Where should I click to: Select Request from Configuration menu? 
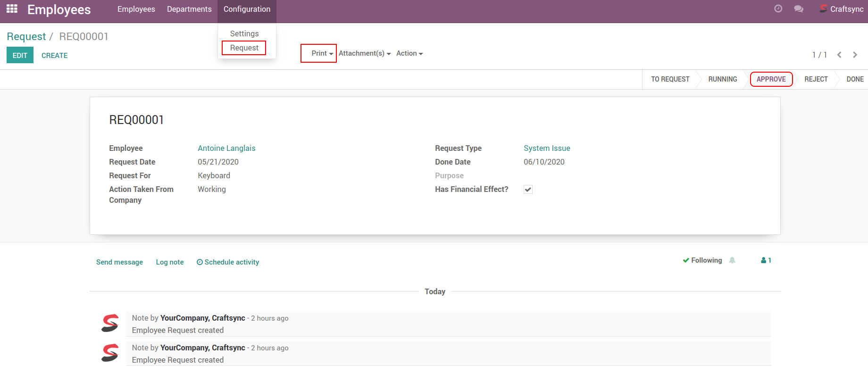[x=244, y=48]
